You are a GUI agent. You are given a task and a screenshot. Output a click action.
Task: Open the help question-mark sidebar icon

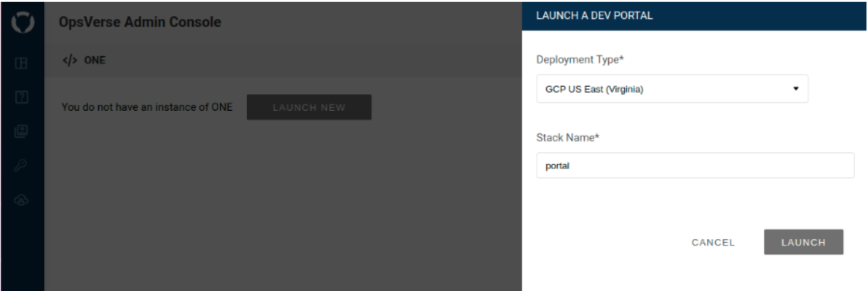pyautogui.click(x=21, y=98)
